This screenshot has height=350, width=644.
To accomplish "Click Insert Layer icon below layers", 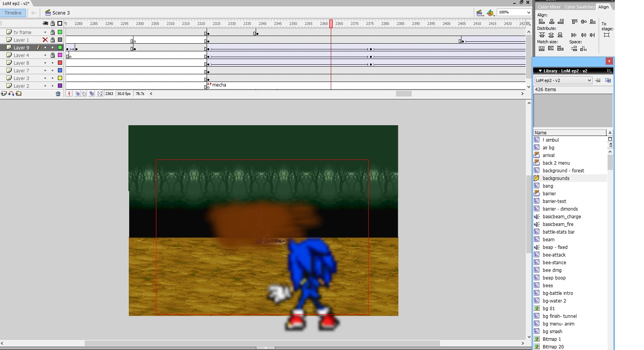I will [x=4, y=93].
